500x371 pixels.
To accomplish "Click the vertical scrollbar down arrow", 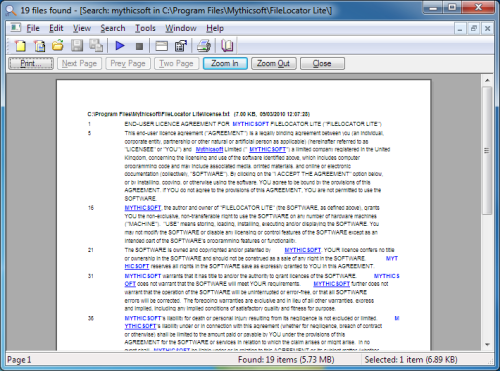I will point(487,345).
